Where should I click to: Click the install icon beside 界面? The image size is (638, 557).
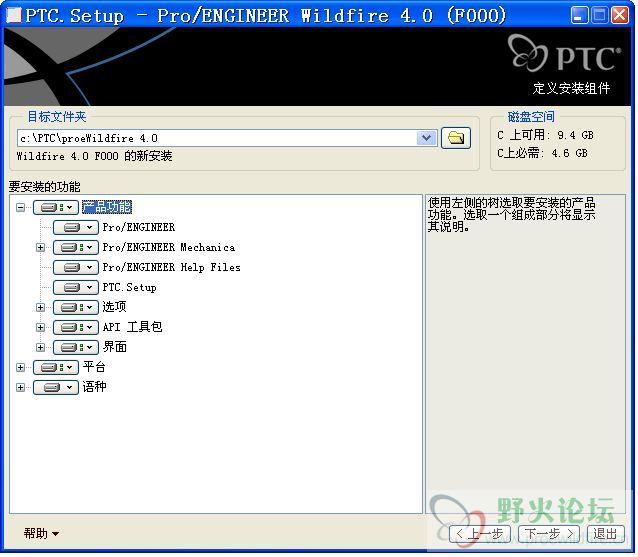point(76,347)
